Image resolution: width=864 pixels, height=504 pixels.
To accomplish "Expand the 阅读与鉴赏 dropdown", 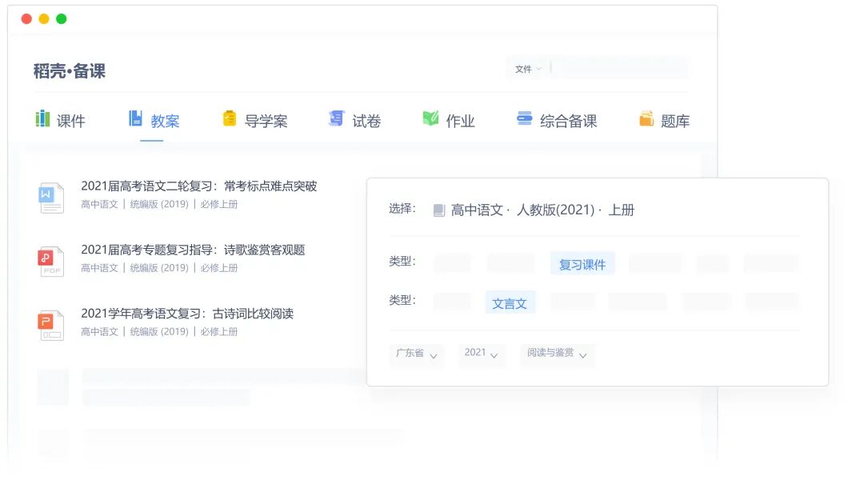I will click(557, 354).
